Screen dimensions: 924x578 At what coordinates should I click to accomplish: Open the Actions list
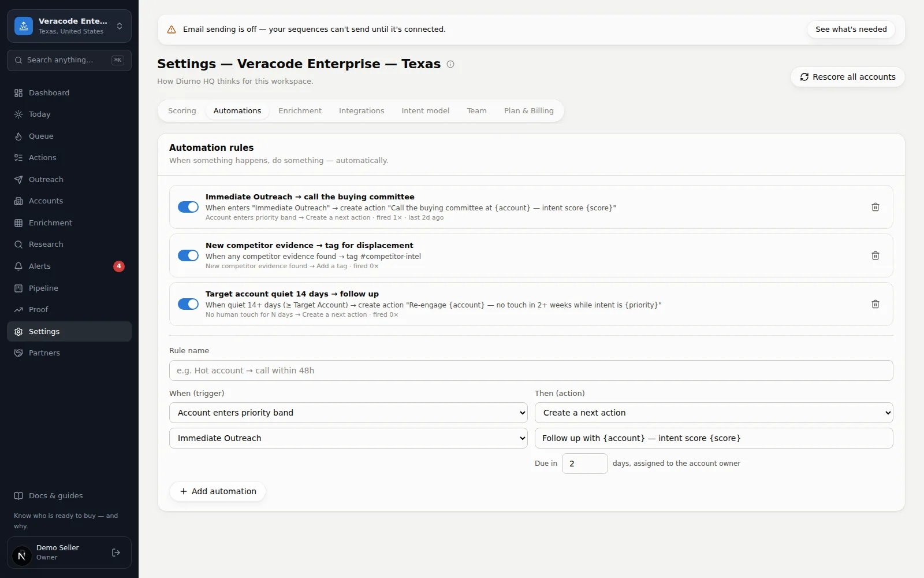(x=69, y=158)
